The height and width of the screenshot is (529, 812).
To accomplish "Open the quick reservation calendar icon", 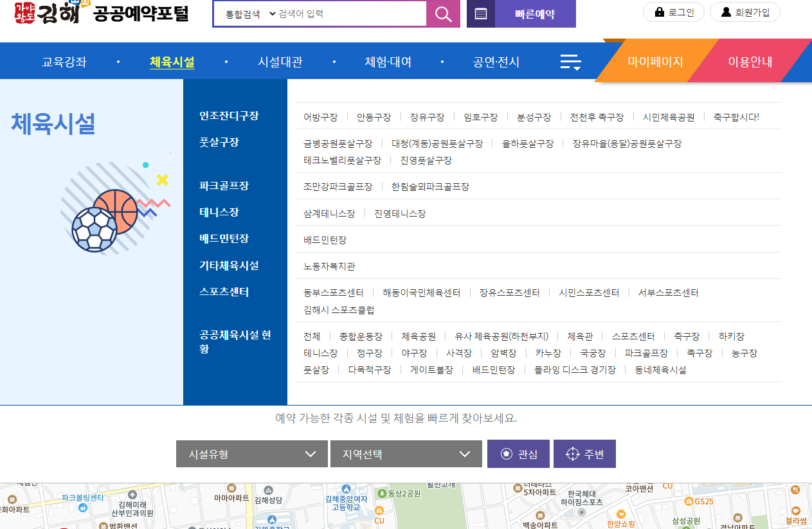I will 482,13.
